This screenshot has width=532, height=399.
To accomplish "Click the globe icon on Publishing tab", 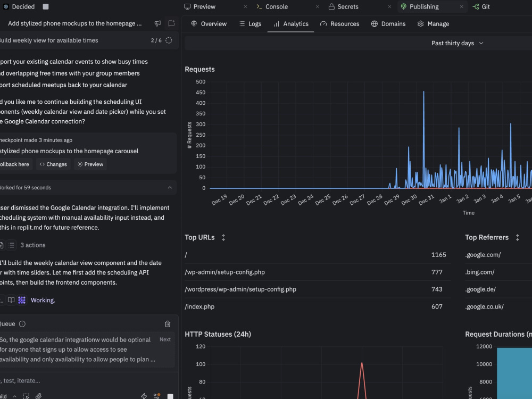I will (x=404, y=6).
